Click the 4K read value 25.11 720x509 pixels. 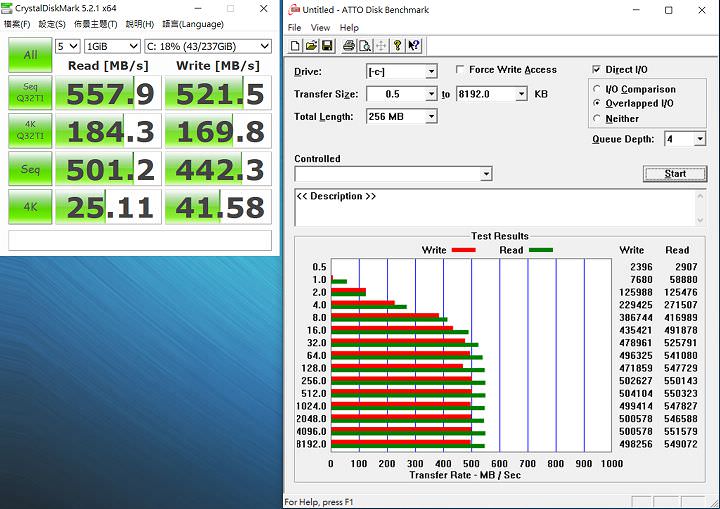click(109, 207)
